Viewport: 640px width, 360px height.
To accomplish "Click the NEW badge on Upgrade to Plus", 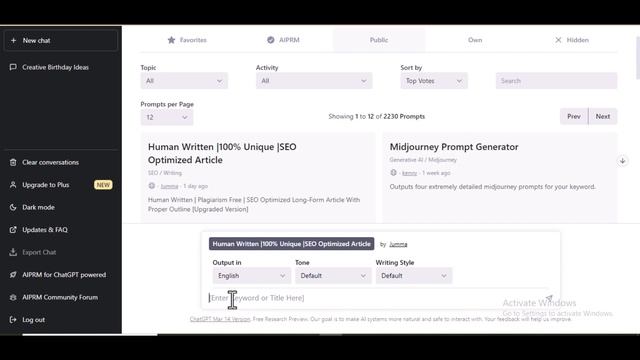I will (103, 185).
